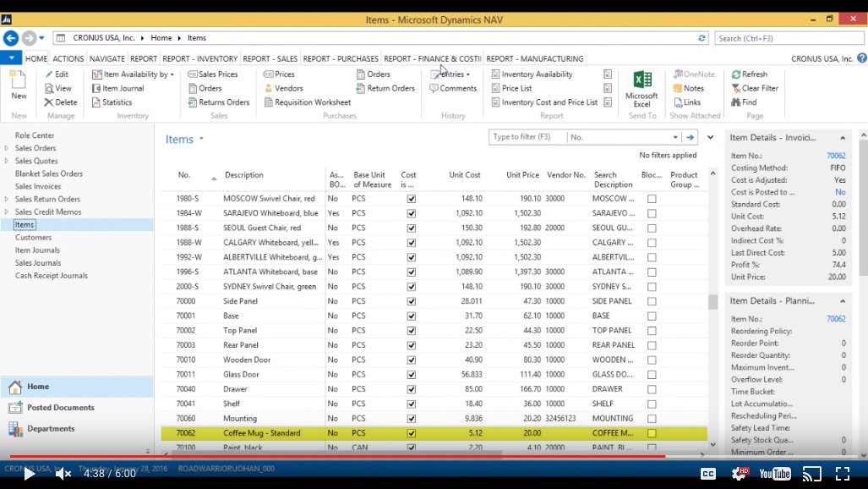Expand the Sales Credit Memos node
Viewport: 868px width, 489px height.
click(7, 212)
